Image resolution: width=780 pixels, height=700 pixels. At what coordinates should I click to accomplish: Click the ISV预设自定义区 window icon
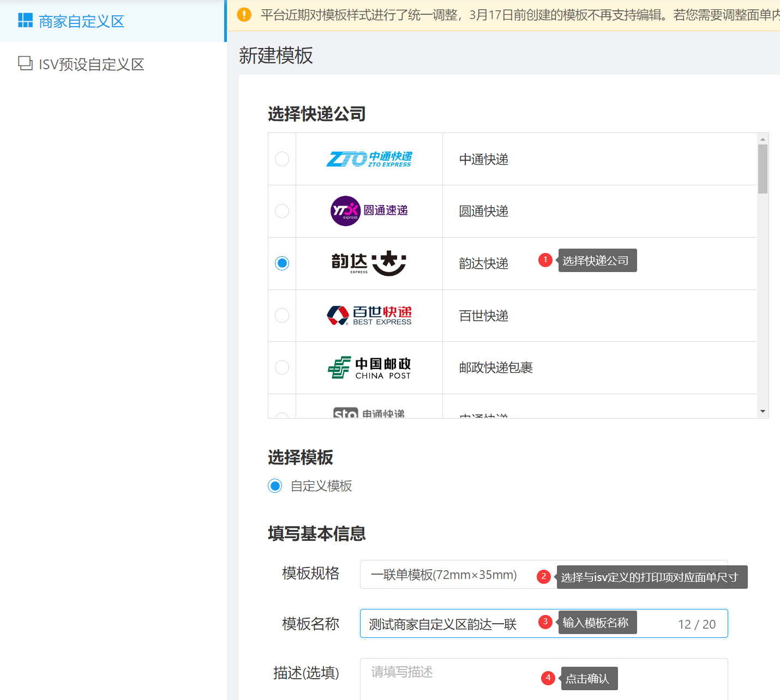pos(26,63)
